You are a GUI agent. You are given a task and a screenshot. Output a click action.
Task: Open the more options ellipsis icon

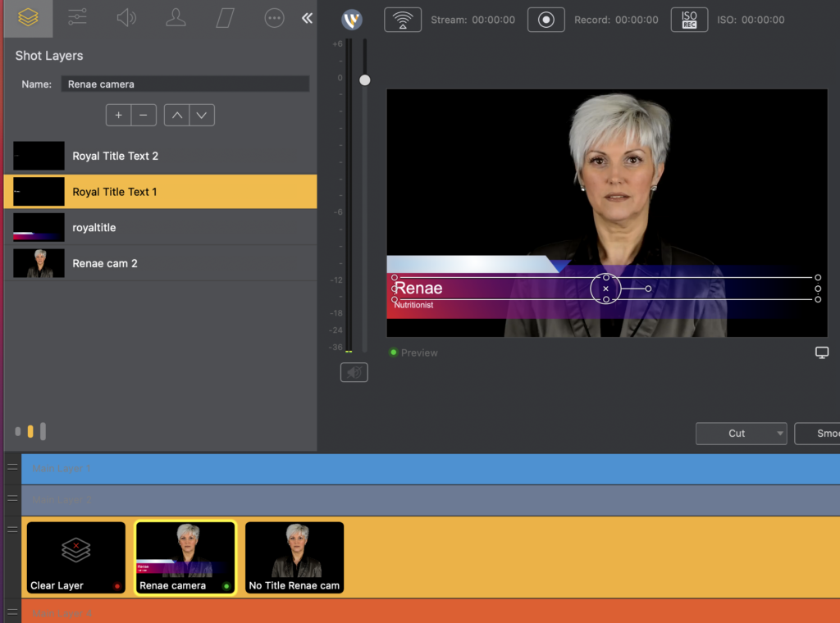[x=274, y=17]
